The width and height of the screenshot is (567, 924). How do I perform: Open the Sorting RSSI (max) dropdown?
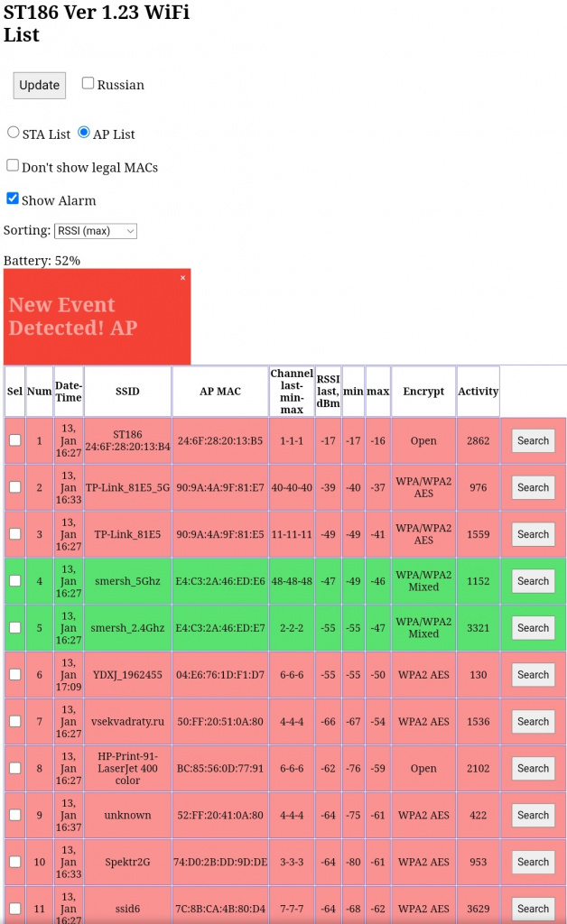96,231
